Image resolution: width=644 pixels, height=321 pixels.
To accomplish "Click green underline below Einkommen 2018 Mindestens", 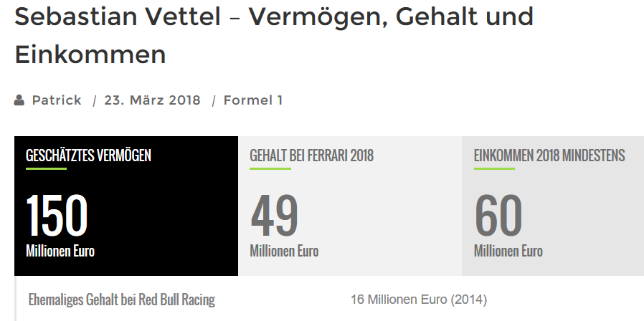I will click(494, 169).
